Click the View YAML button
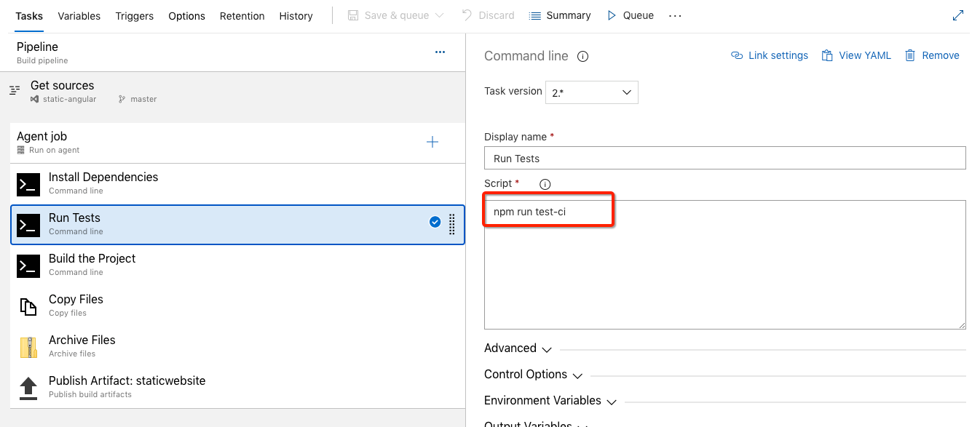The height and width of the screenshot is (427, 980). point(856,55)
